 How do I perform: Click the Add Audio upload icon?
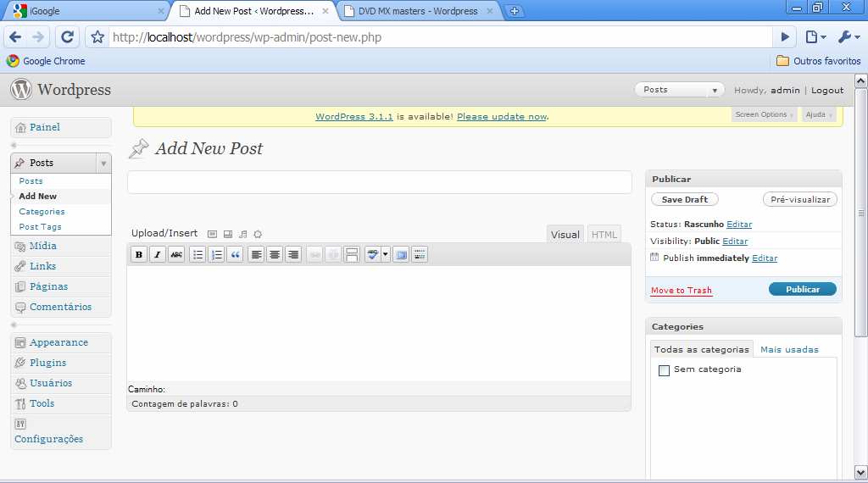click(243, 234)
